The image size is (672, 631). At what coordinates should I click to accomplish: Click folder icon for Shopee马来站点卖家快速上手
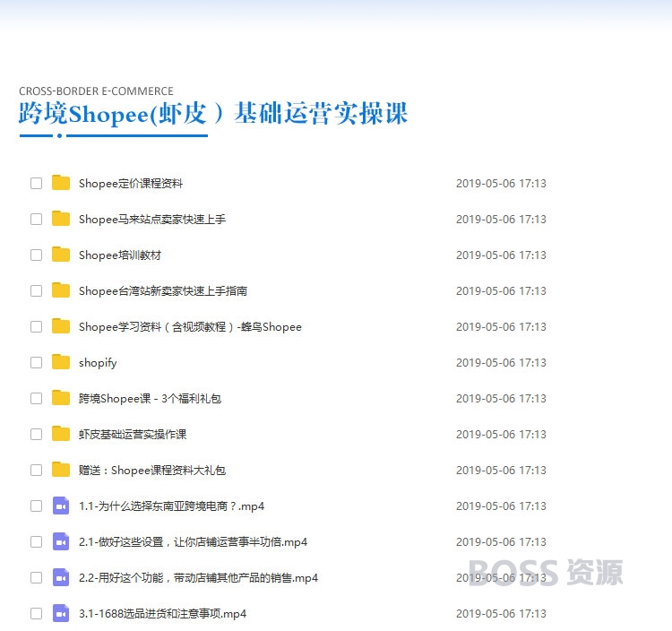pyautogui.click(x=61, y=219)
